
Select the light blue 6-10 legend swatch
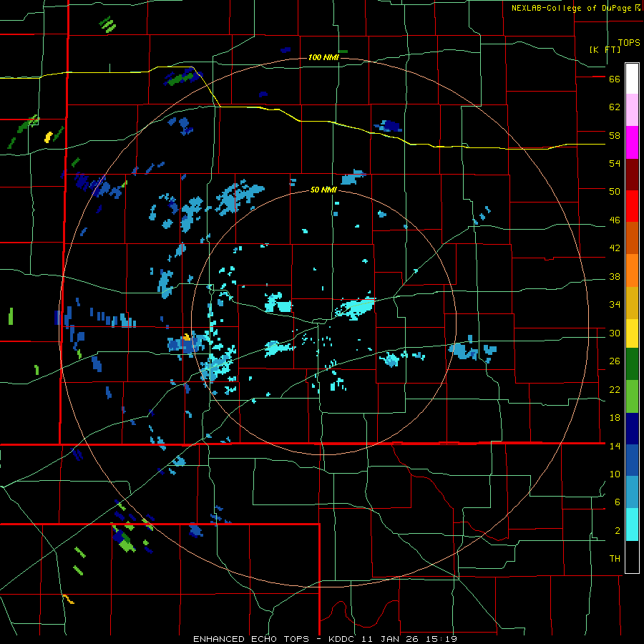click(632, 492)
